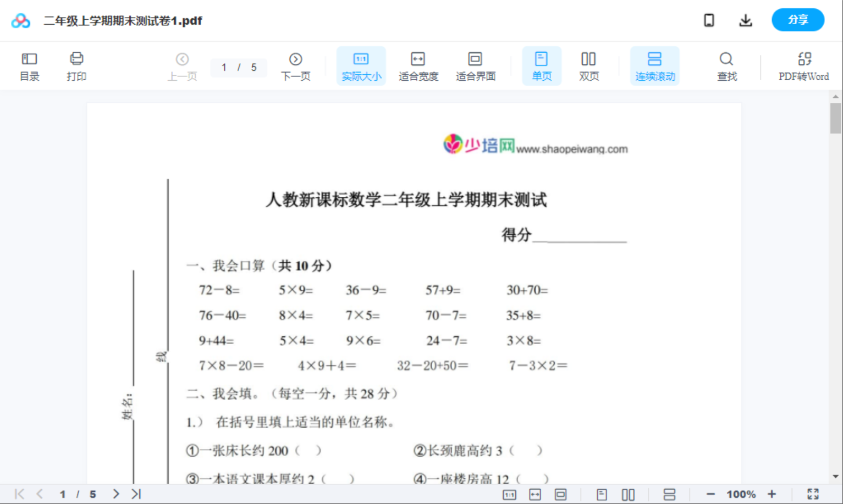Enable 双页 two-page view mode
The height and width of the screenshot is (504, 843).
588,65
